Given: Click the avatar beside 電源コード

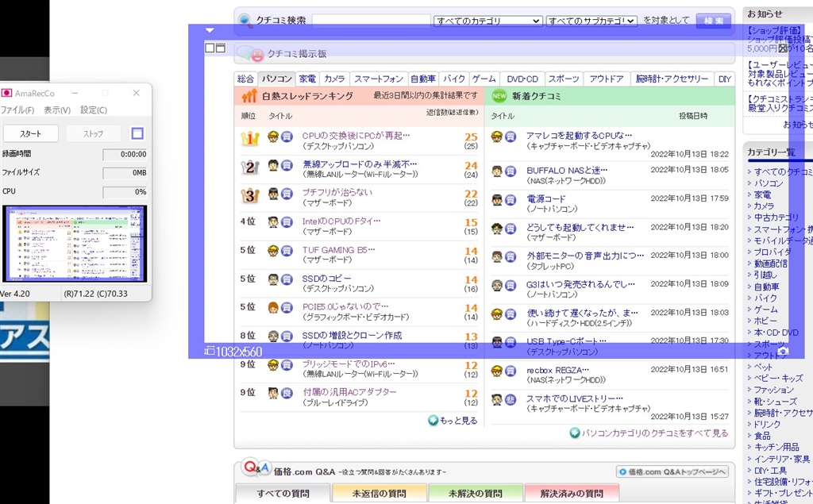Looking at the screenshot, I should pyautogui.click(x=497, y=200).
